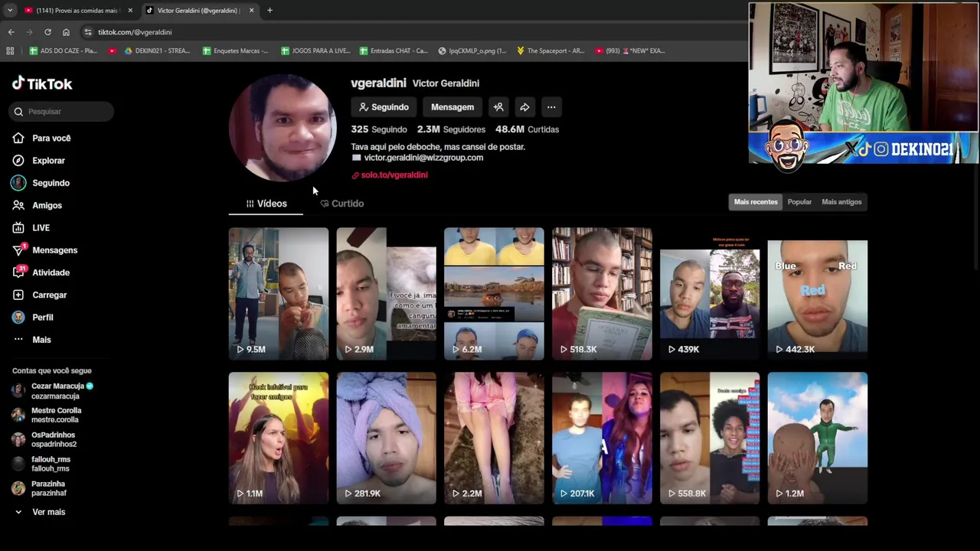Open the video with 9.5M views

tap(279, 294)
